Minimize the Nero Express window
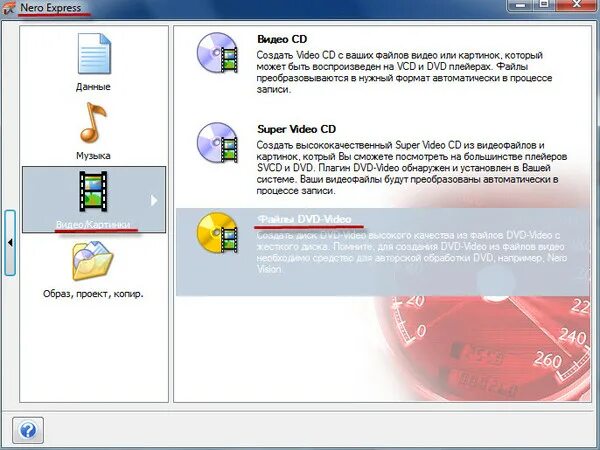 [520, 5]
